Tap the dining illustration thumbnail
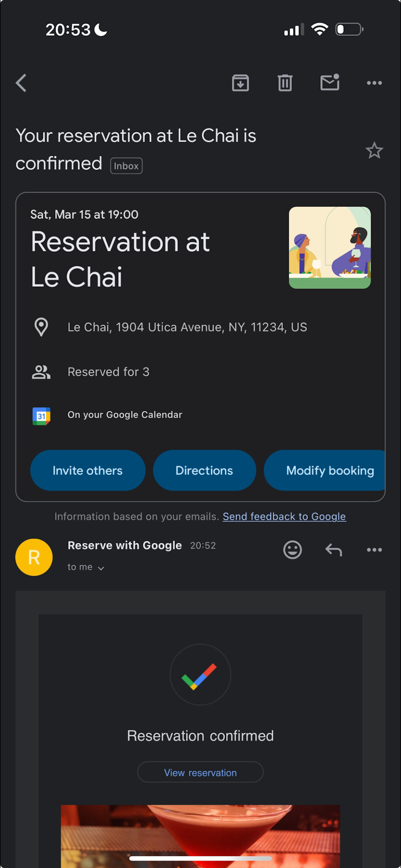The height and width of the screenshot is (868, 401). [x=329, y=248]
